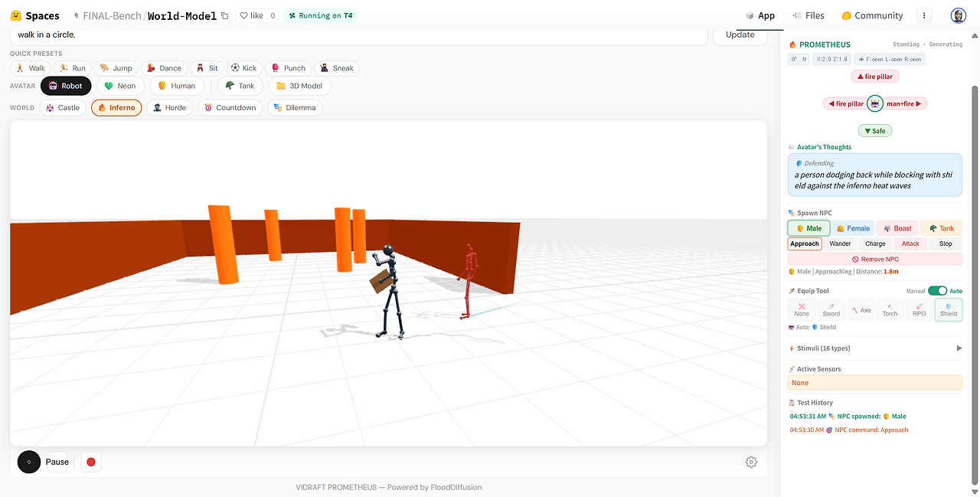Switch world to Castle
This screenshot has height=497, width=980.
pos(62,108)
